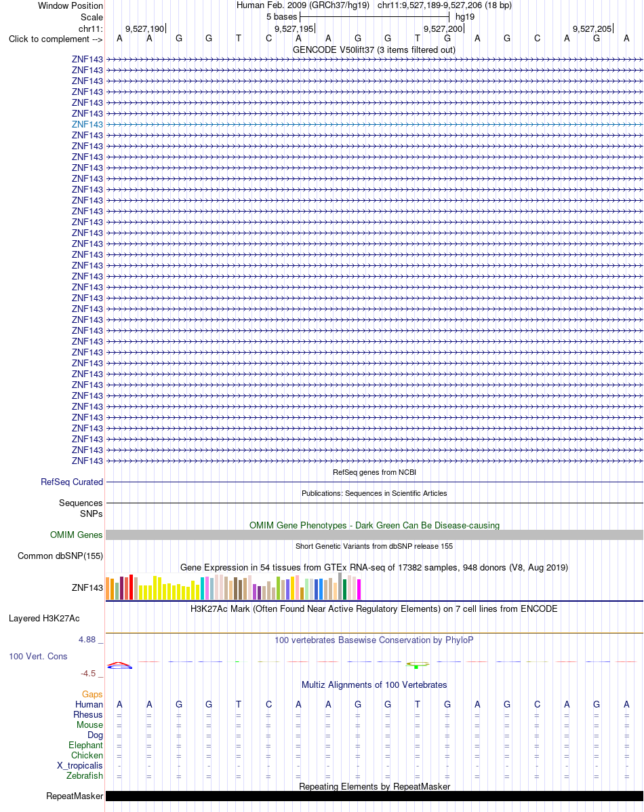Screen dimensions: 644x812
Task: Click the Chicken alignment row label
Action: point(87,756)
